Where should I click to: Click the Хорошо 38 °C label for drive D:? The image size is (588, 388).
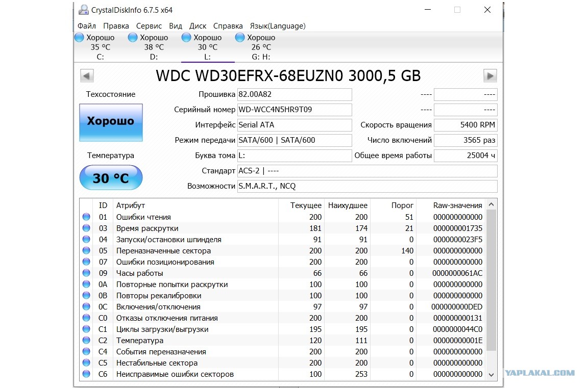point(154,42)
